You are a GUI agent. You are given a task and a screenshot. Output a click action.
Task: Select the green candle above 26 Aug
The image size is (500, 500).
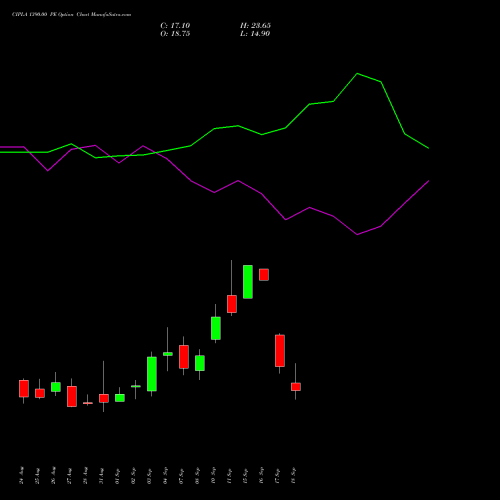pos(56,387)
